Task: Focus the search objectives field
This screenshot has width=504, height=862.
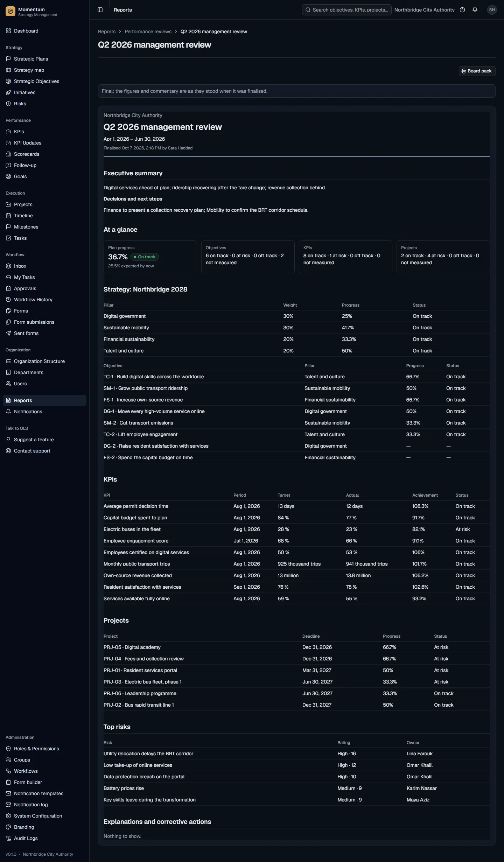Action: click(346, 10)
